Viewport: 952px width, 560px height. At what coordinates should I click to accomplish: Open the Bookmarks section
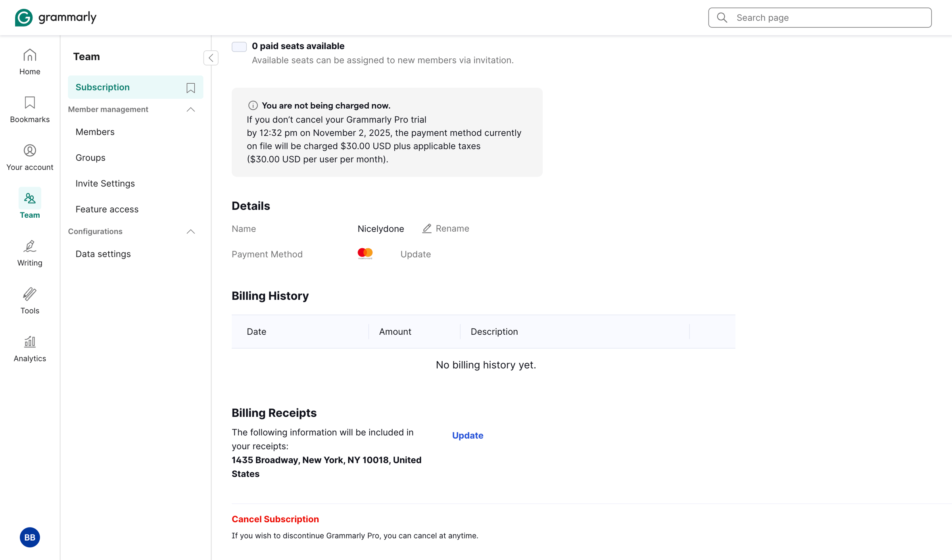click(x=30, y=110)
